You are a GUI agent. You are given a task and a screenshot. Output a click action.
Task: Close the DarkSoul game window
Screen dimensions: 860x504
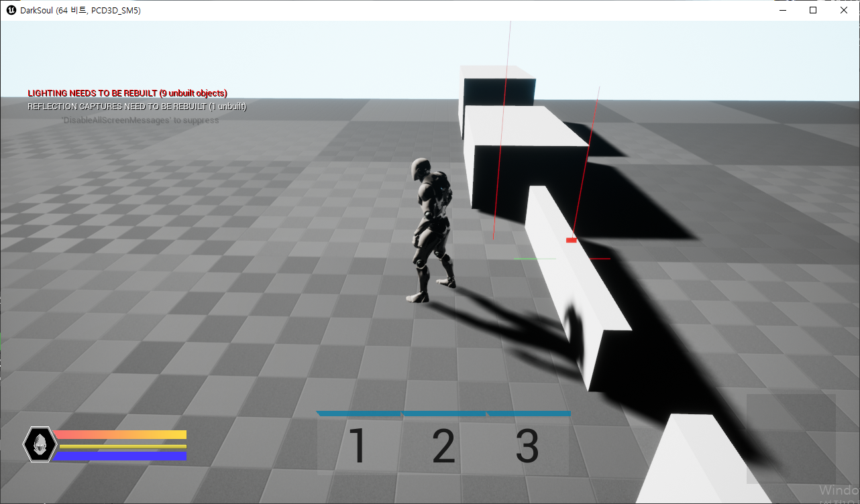click(844, 10)
